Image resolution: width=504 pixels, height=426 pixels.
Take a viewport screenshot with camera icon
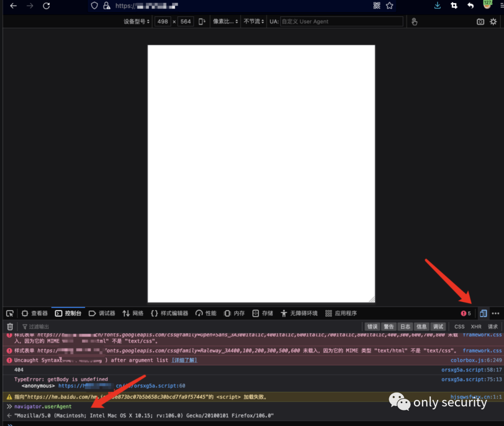click(480, 21)
